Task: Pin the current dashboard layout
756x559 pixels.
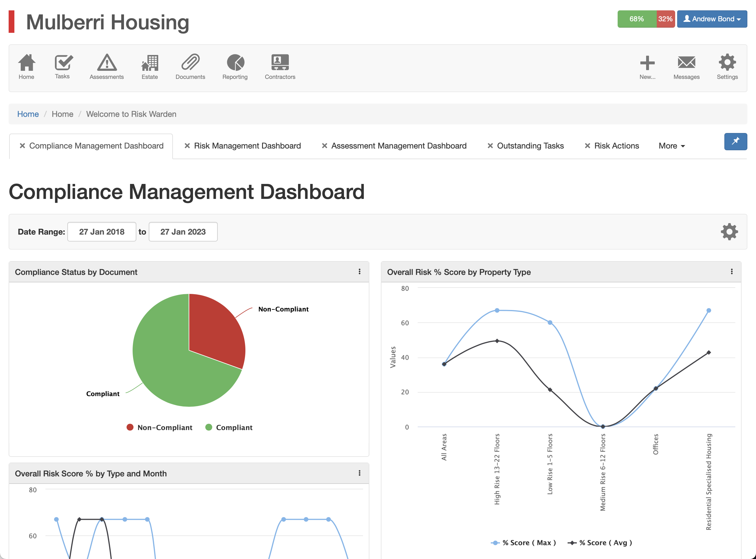Action: click(735, 141)
